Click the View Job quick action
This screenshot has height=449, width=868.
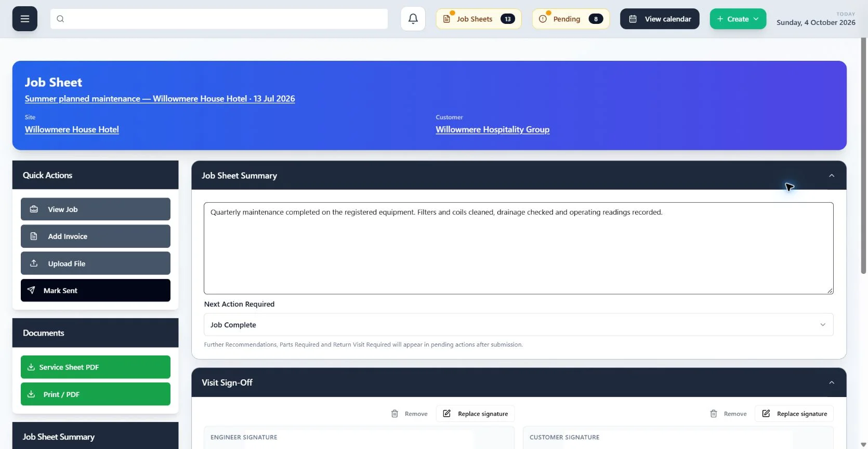coord(96,209)
